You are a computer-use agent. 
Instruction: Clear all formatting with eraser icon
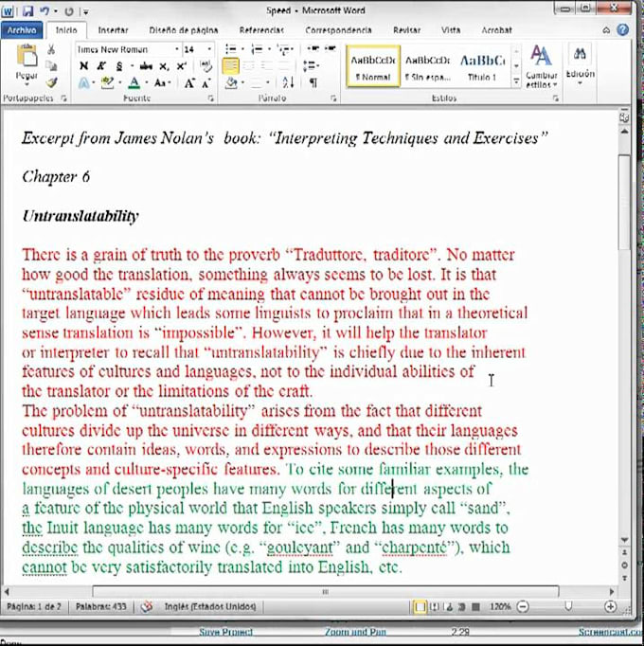[206, 66]
